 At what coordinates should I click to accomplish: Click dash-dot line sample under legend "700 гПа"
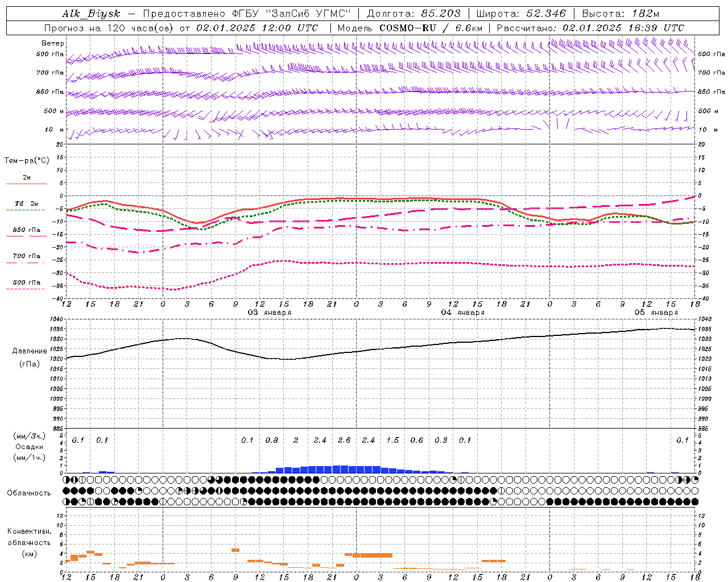26,263
